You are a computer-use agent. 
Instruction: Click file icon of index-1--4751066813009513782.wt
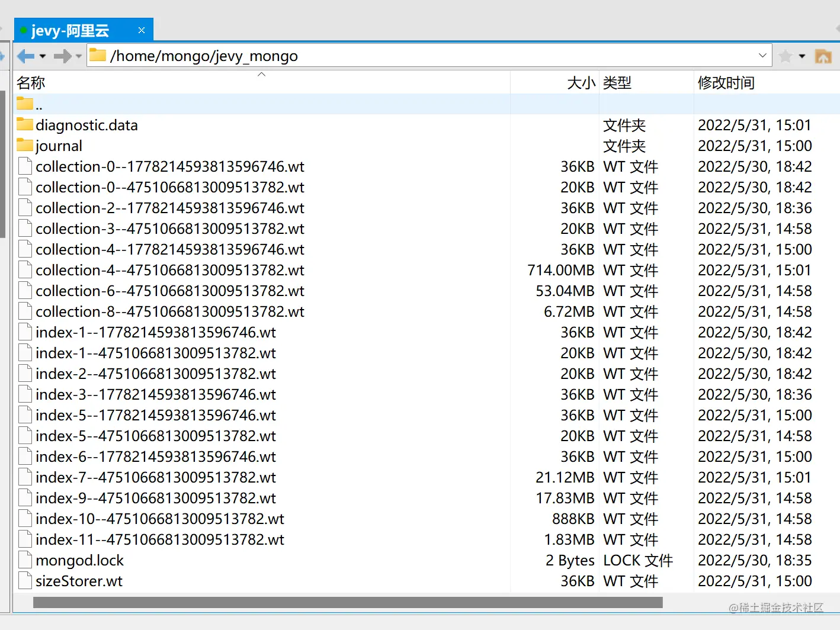(25, 353)
